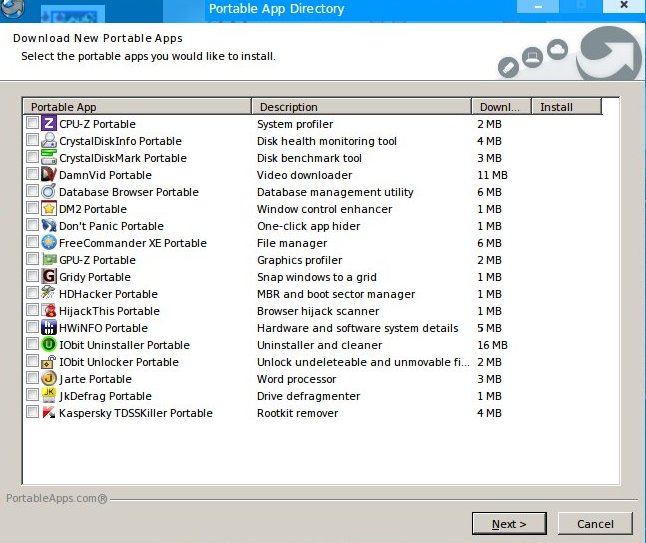Click the GPU-Z Portable icon

pos(49,259)
